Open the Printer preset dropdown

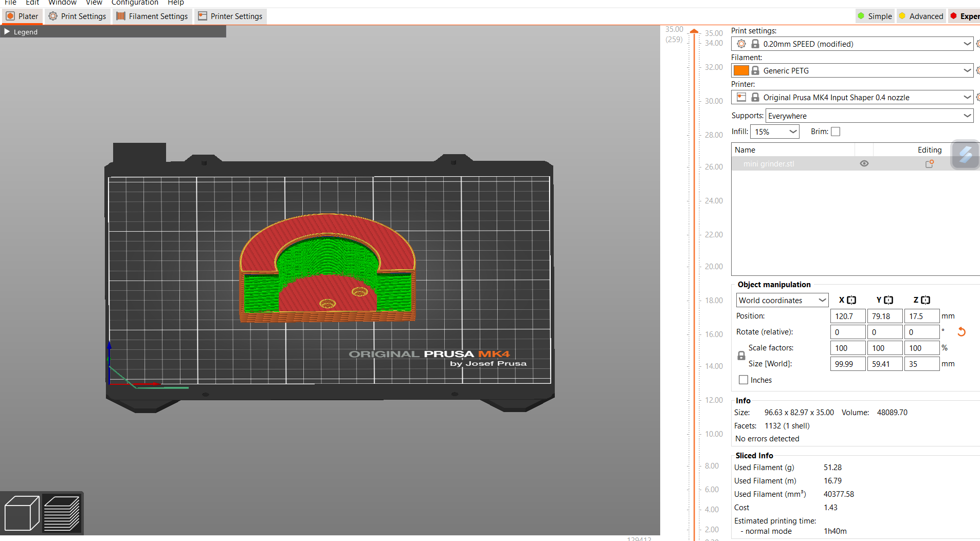pos(852,97)
